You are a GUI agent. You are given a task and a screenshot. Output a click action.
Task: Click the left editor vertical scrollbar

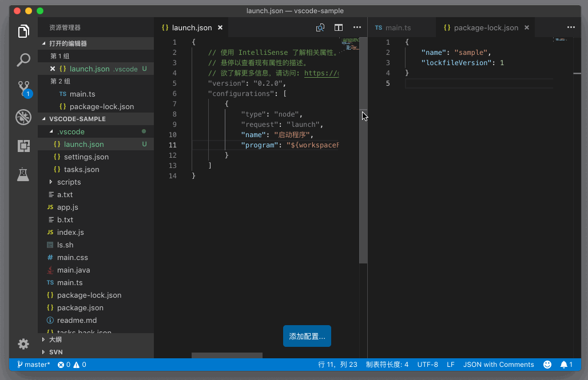[363, 171]
